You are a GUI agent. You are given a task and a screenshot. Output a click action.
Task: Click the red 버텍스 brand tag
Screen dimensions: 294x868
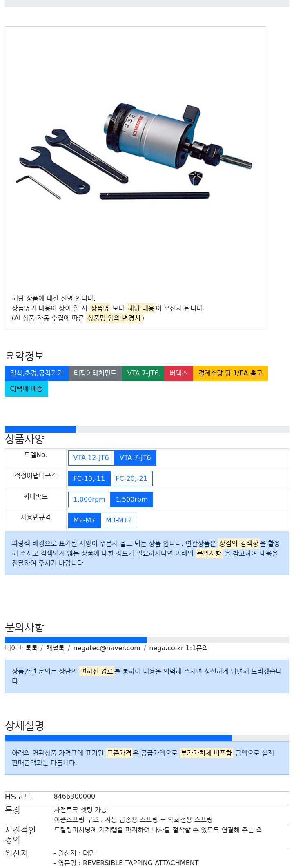pos(178,373)
